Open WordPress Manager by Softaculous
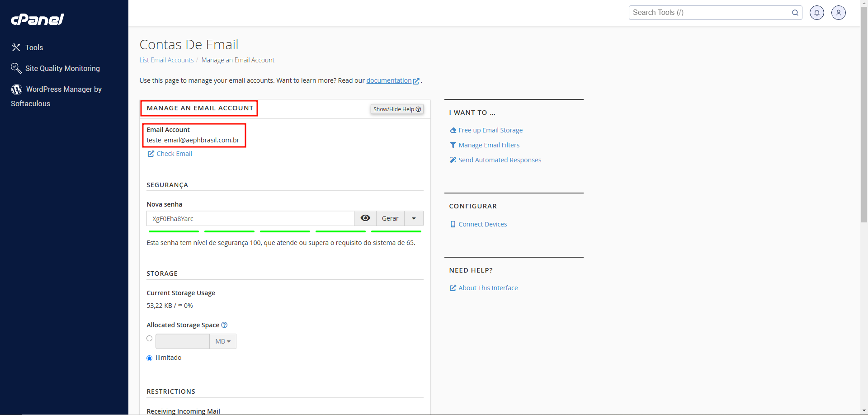Screen dimensions: 868x415 (56, 96)
